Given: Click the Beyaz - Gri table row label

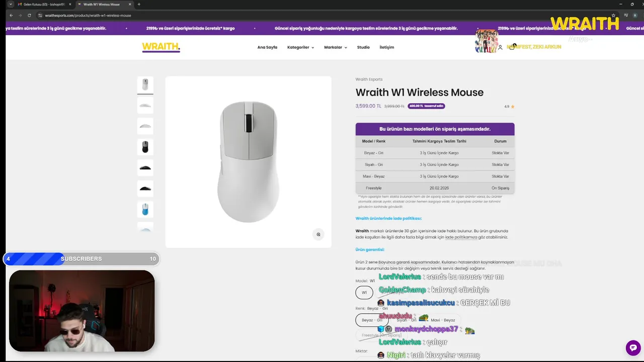Looking at the screenshot, I should point(373,153).
